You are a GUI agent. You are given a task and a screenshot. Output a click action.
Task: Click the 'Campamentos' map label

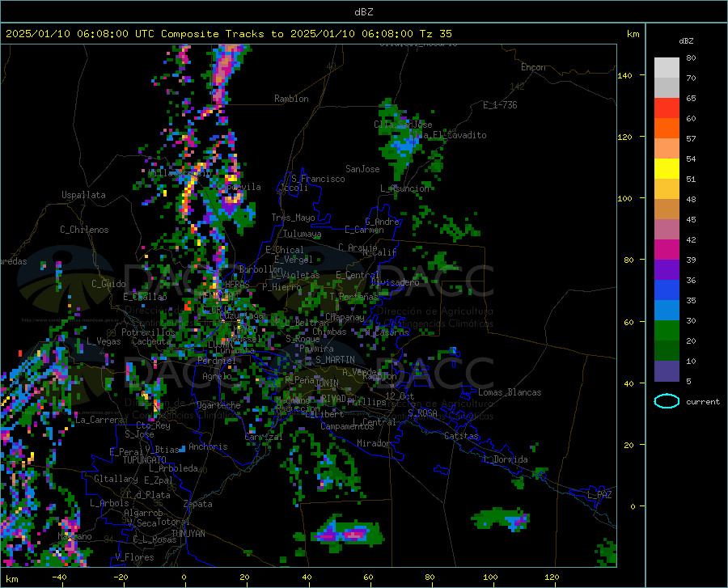[347, 426]
